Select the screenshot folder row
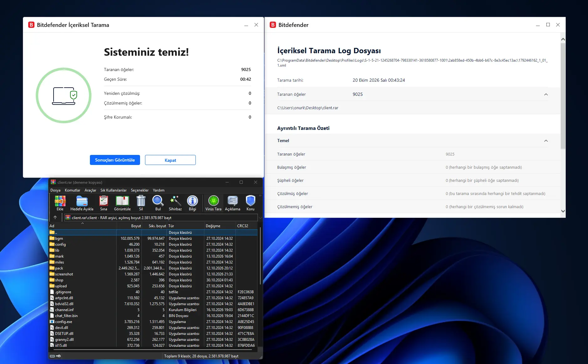This screenshot has height=364, width=588. click(153, 274)
